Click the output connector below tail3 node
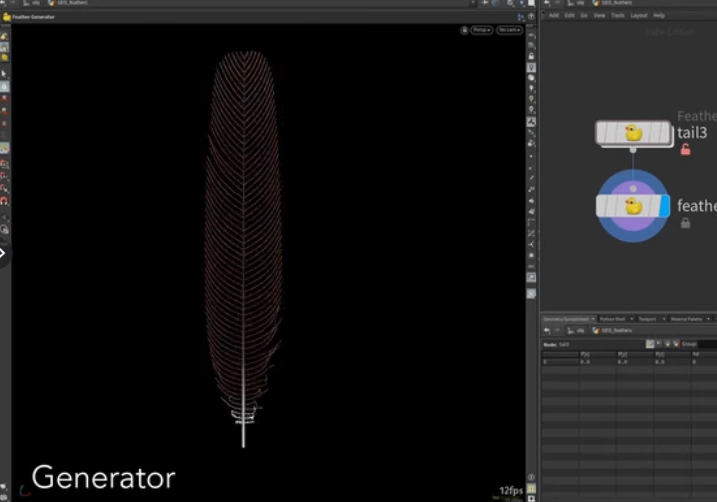717x502 pixels. pyautogui.click(x=633, y=150)
